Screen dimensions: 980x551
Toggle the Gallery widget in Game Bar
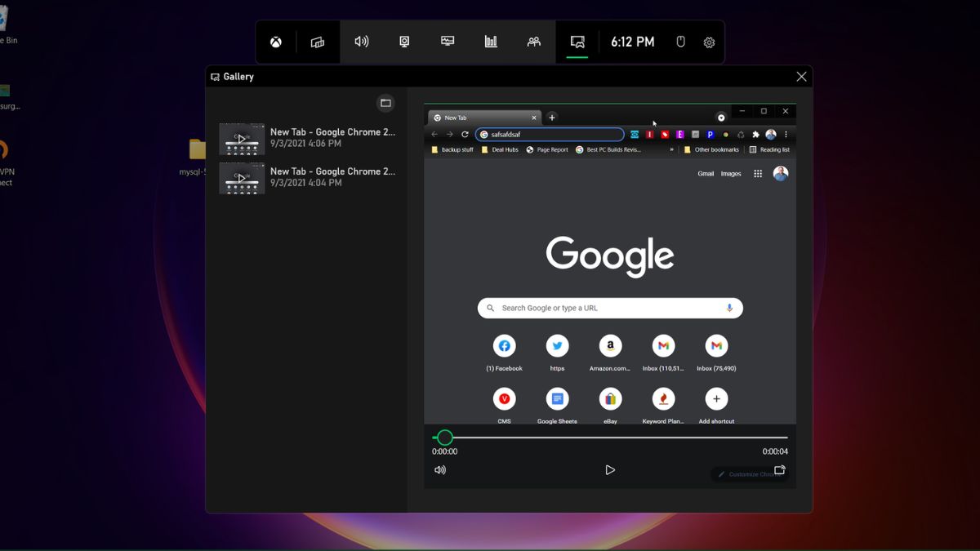tap(577, 42)
